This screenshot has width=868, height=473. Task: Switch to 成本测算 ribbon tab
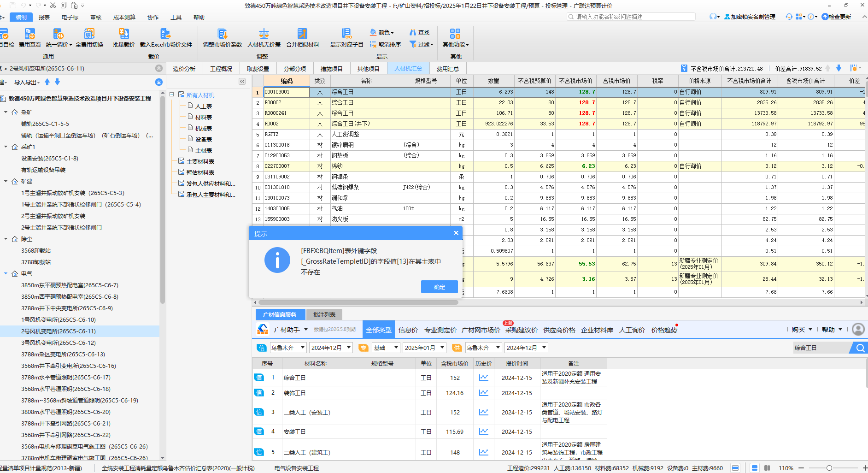pos(124,17)
